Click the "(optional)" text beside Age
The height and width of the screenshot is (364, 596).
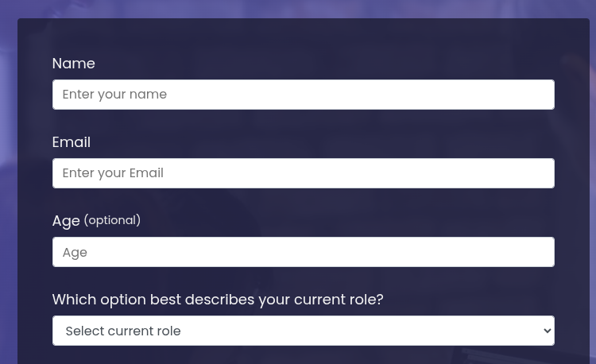[x=112, y=220]
